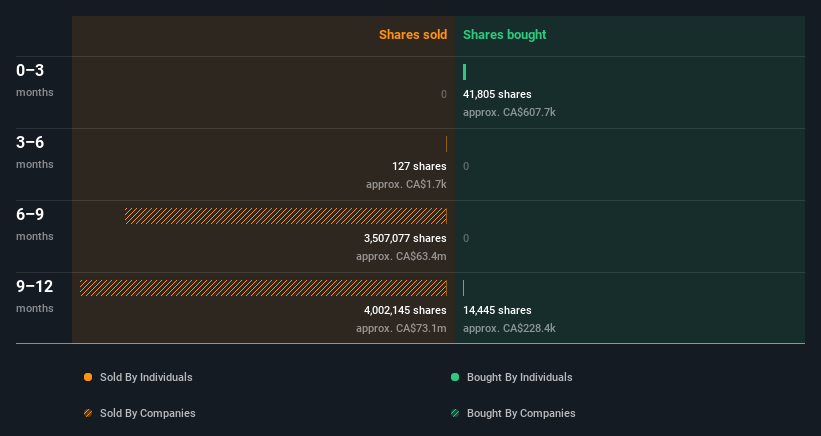Select the 3–6 months row label
Screen dimensions: 821x436
[x=35, y=152]
